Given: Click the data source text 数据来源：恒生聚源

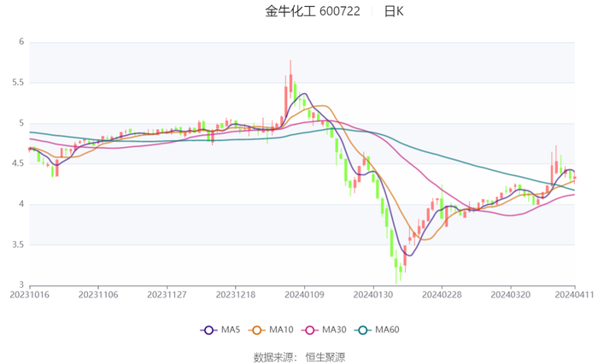Looking at the screenshot, I should click(299, 357).
